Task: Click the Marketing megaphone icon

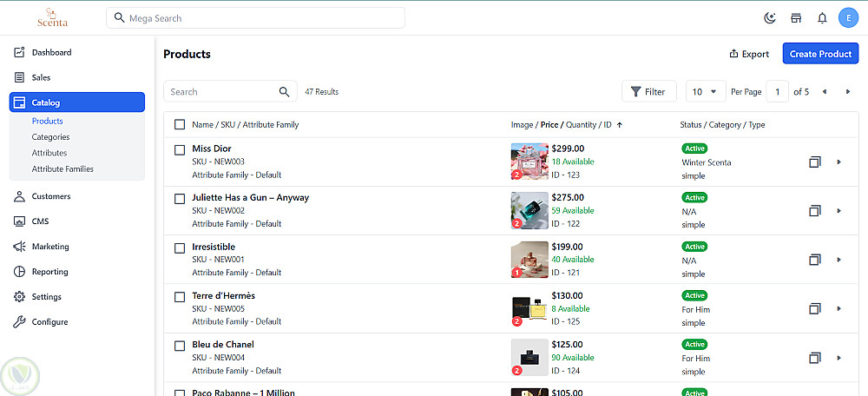Action: click(x=19, y=247)
